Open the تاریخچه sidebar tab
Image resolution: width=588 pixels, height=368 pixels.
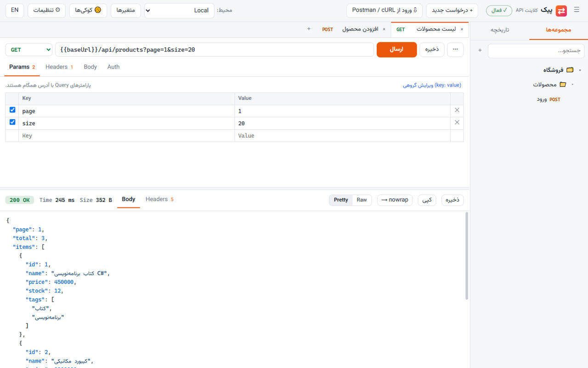coord(500,30)
